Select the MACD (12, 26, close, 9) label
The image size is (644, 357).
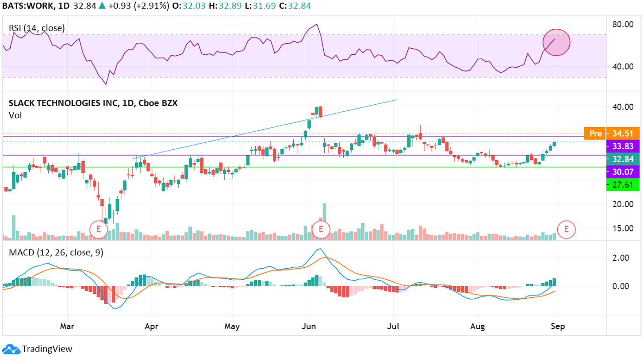point(55,253)
